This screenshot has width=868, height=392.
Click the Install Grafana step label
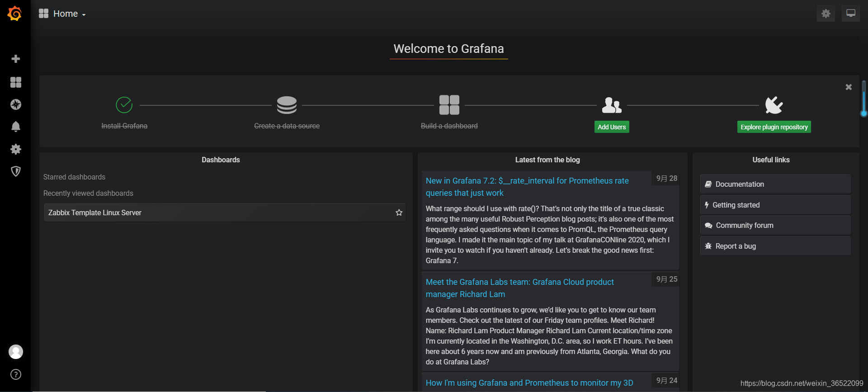click(x=124, y=126)
